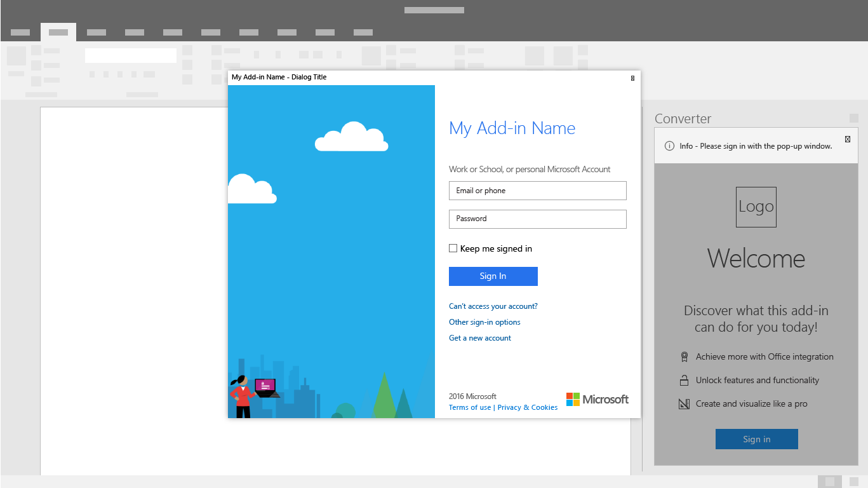This screenshot has height=488, width=868.
Task: Open the 'Get a new account' link
Action: pos(479,337)
